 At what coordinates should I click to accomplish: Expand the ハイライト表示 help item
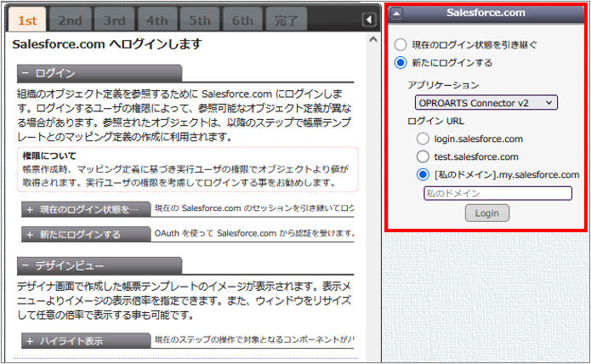[x=85, y=341]
